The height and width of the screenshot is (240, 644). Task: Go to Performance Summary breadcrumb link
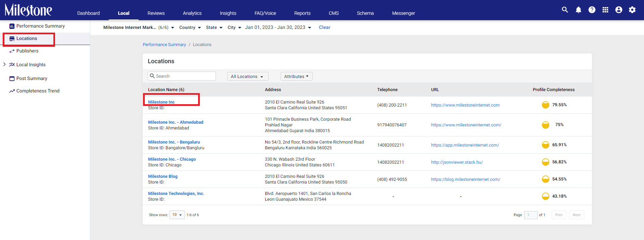[164, 45]
